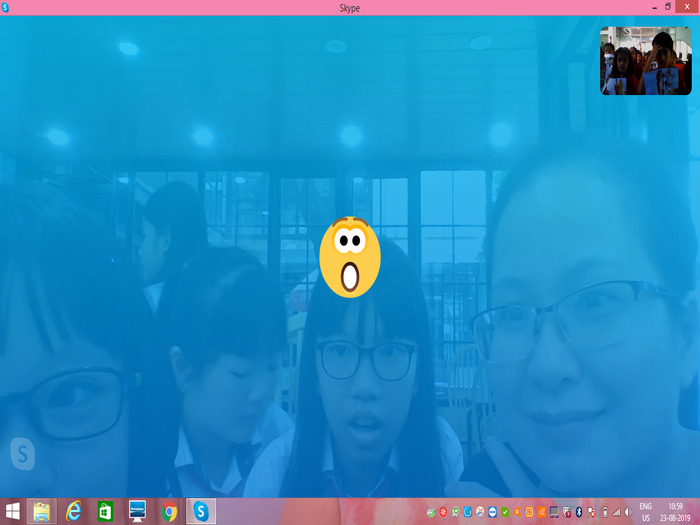The width and height of the screenshot is (700, 525).
Task: Click the red asterisk tray icon
Action: click(x=443, y=512)
